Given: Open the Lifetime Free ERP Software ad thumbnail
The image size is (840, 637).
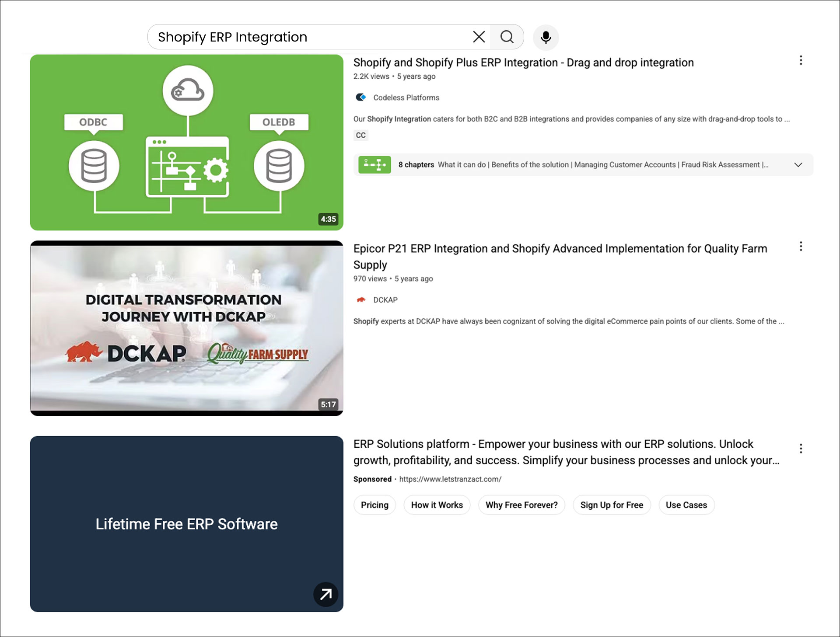Looking at the screenshot, I should 187,524.
